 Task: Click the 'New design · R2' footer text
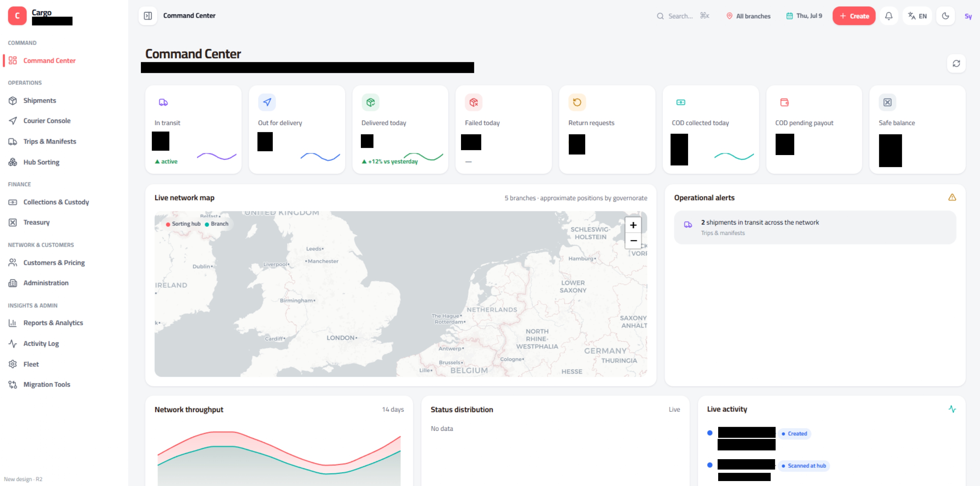coord(23,479)
